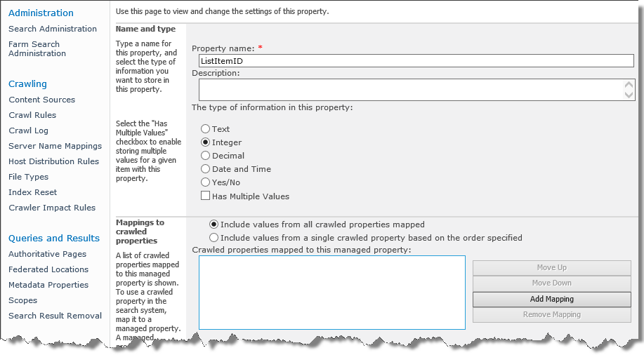The image size is (644, 355).
Task: Select the Text type radio button
Action: point(206,129)
